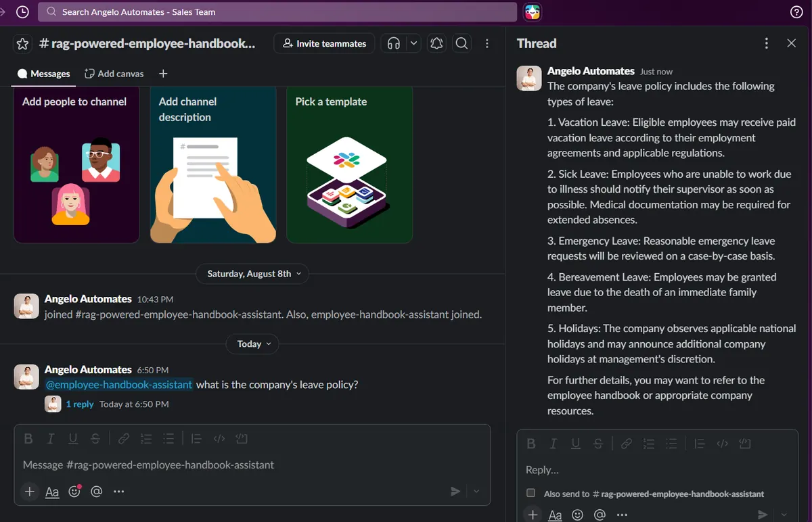Click the Invite teammates button
This screenshot has height=522, width=812.
(x=324, y=43)
